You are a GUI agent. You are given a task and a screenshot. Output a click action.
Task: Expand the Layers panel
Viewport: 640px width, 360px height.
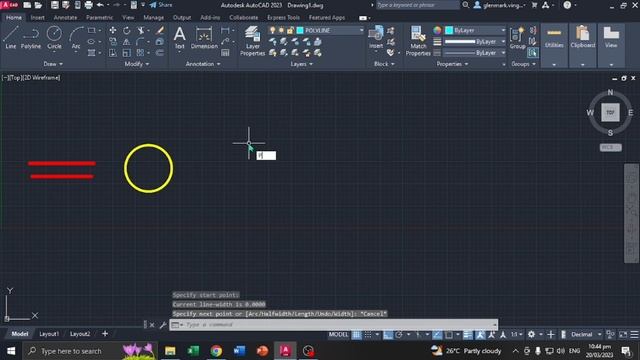point(302,64)
